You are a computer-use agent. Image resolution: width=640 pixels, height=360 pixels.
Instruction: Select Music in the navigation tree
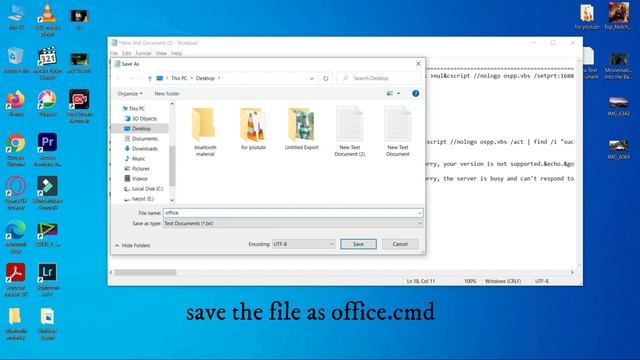click(138, 158)
